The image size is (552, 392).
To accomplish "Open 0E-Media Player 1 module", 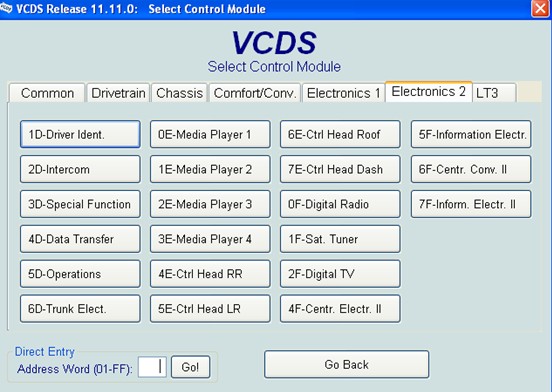I will [x=210, y=134].
